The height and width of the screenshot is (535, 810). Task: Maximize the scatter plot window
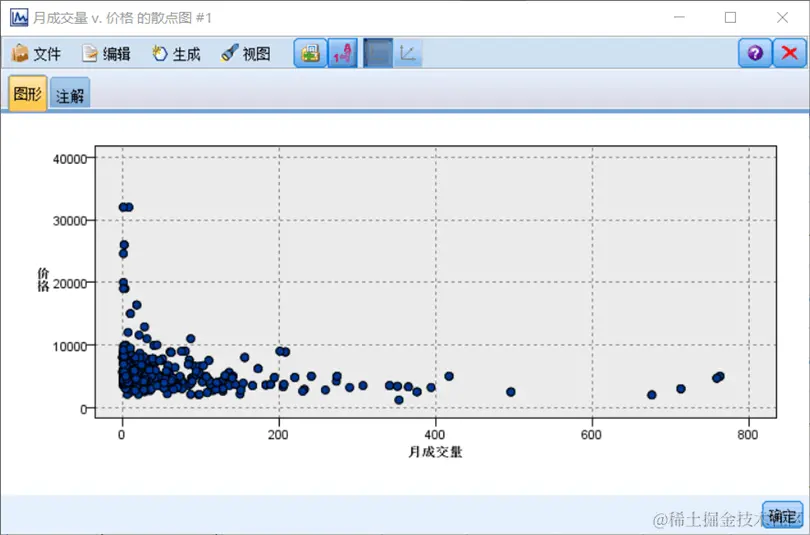tap(730, 18)
